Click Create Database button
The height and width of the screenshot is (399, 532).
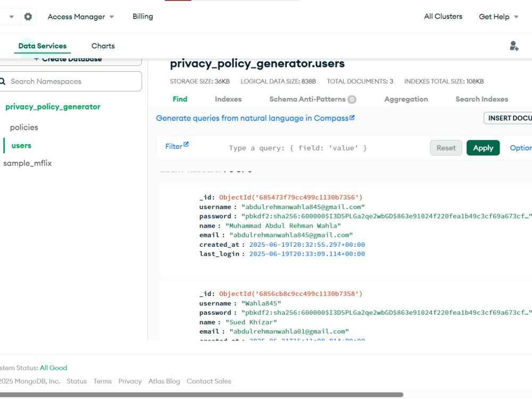coord(71,60)
